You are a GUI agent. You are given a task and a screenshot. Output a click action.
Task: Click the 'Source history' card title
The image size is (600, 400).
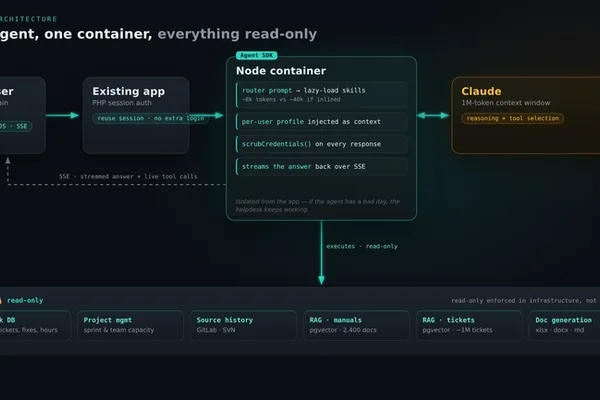tap(225, 320)
